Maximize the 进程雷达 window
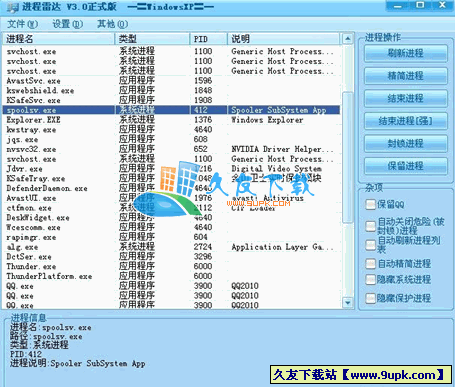 pyautogui.click(x=420, y=5)
